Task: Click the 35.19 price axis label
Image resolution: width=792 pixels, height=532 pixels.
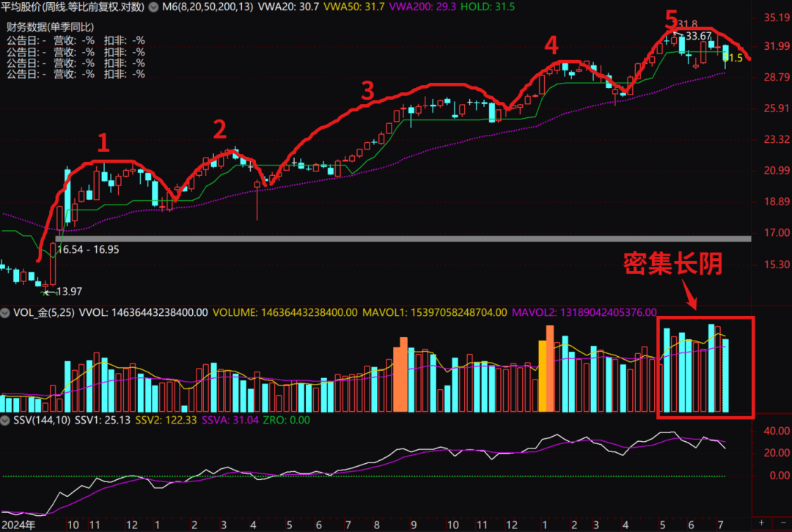Action: (777, 18)
